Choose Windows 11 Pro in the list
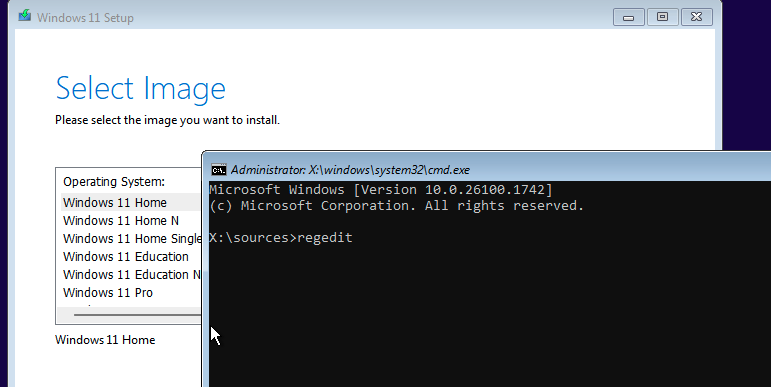 [131, 293]
